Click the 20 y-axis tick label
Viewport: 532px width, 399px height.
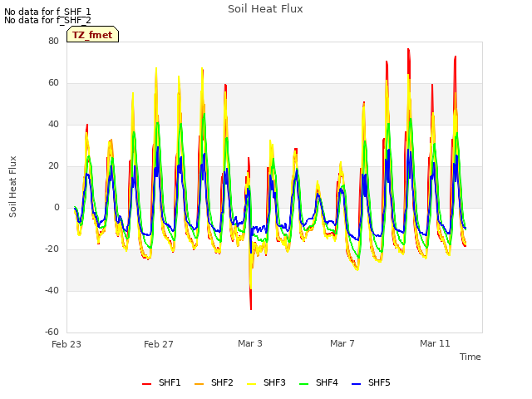pyautogui.click(x=53, y=166)
